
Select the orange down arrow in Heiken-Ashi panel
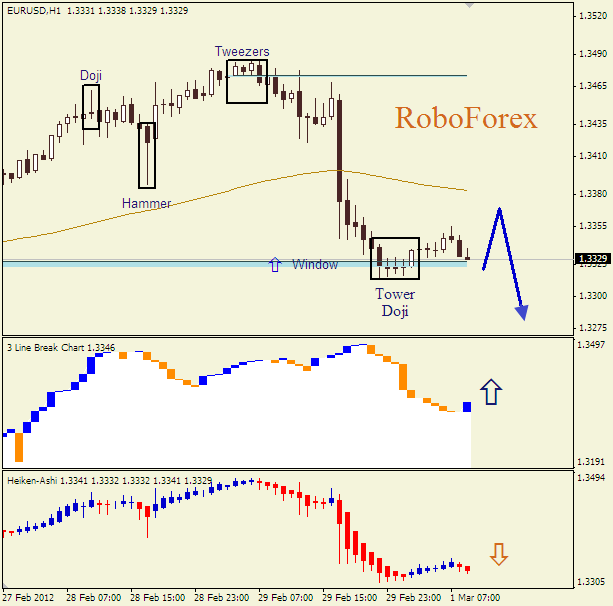pyautogui.click(x=498, y=554)
